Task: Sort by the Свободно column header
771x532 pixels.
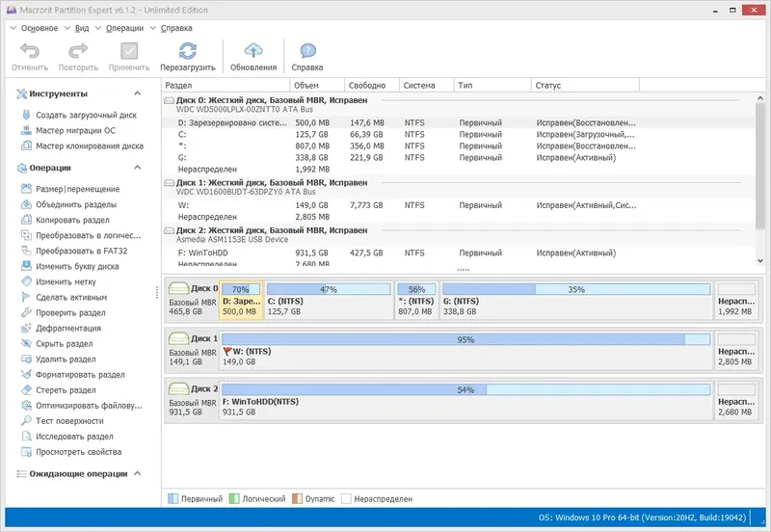Action: 372,85
